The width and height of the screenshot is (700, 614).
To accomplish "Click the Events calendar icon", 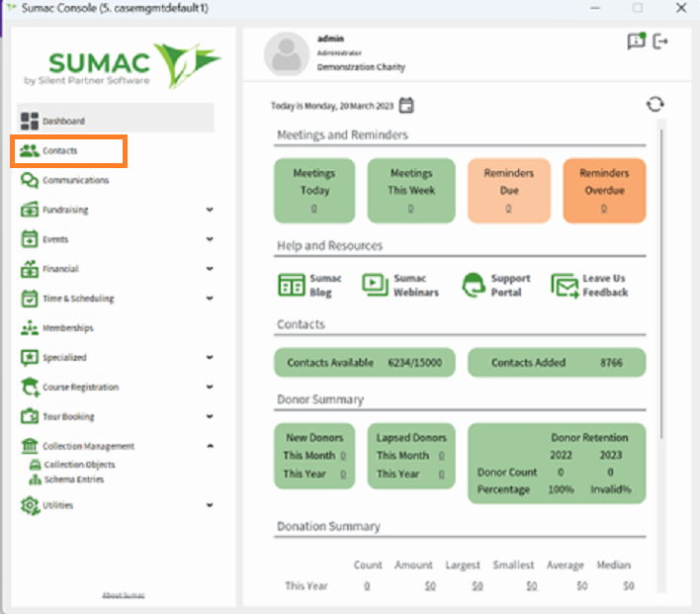I will pyautogui.click(x=30, y=239).
